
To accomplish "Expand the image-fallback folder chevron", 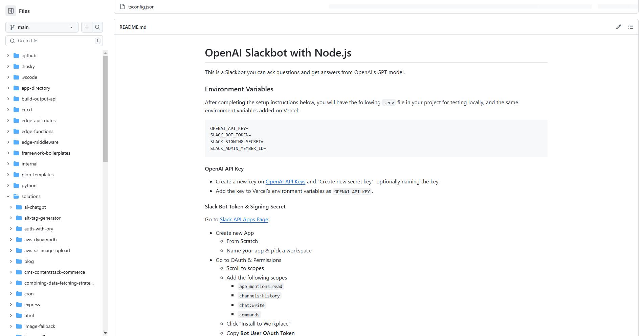I will click(x=11, y=326).
